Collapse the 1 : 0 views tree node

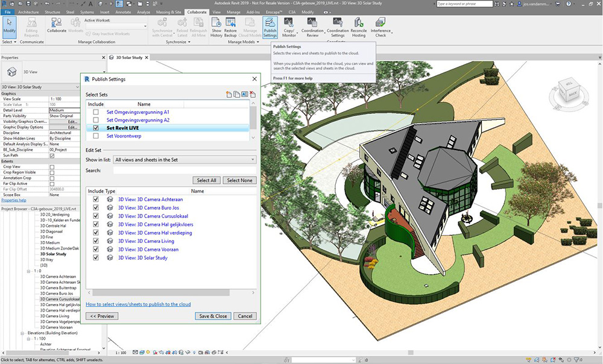coord(28,271)
